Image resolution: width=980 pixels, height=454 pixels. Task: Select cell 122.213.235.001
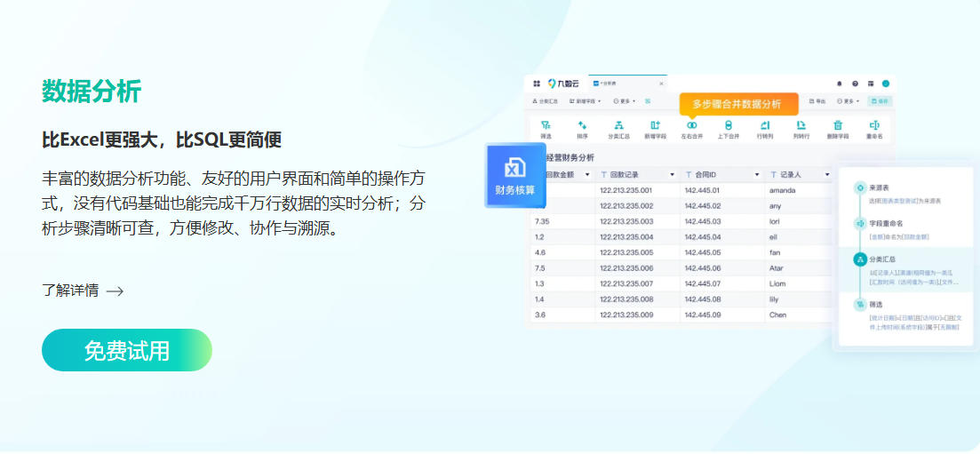pyautogui.click(x=638, y=190)
